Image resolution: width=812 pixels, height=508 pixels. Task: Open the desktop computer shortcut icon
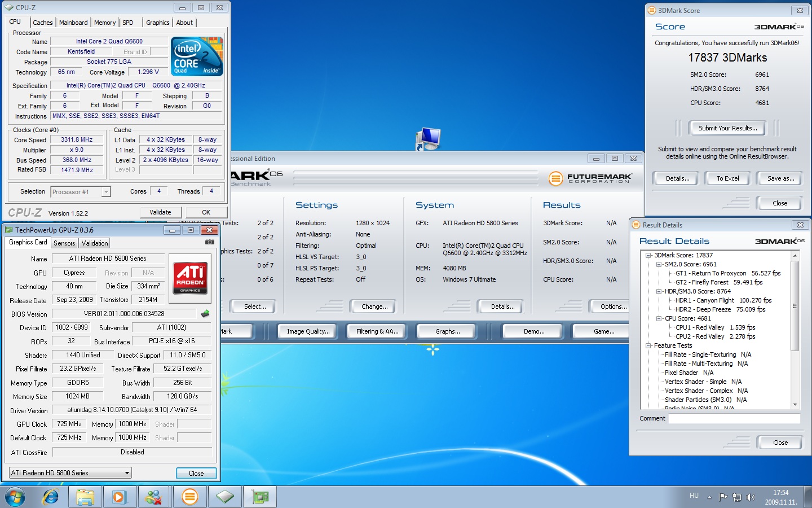[428, 139]
